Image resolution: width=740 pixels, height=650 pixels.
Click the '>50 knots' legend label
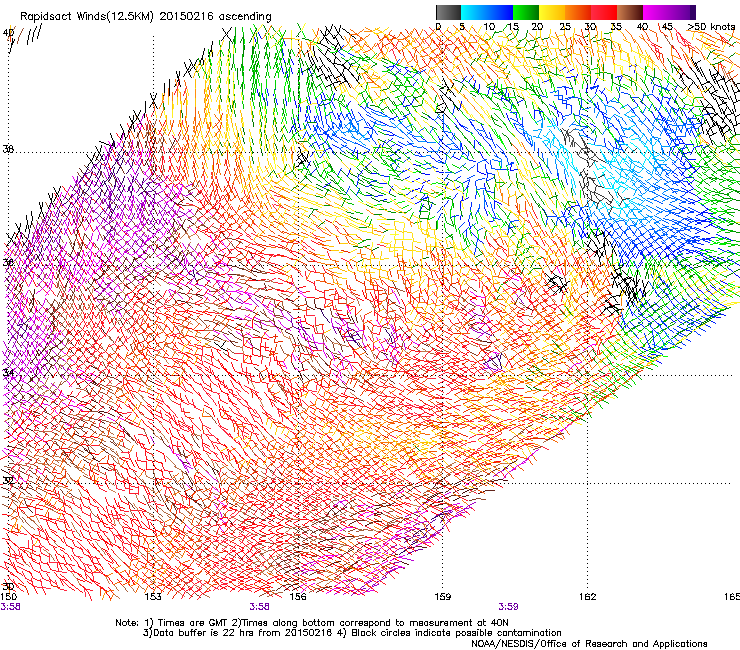pos(711,26)
